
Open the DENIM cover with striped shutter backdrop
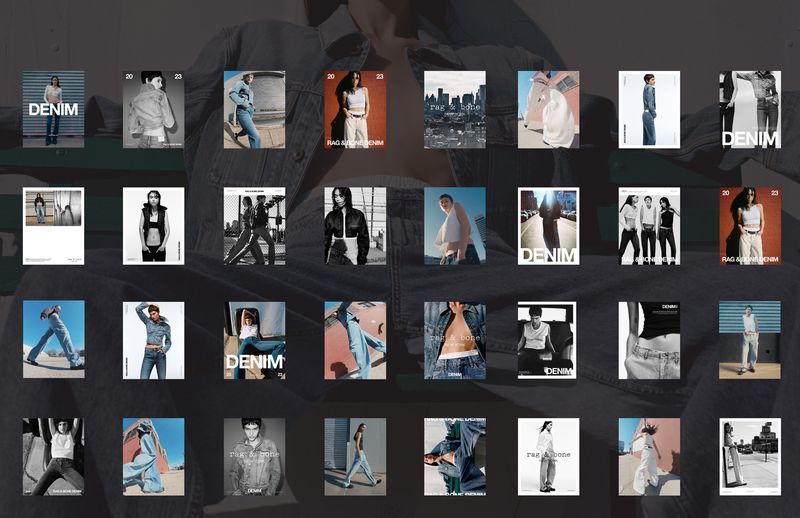pos(54,109)
